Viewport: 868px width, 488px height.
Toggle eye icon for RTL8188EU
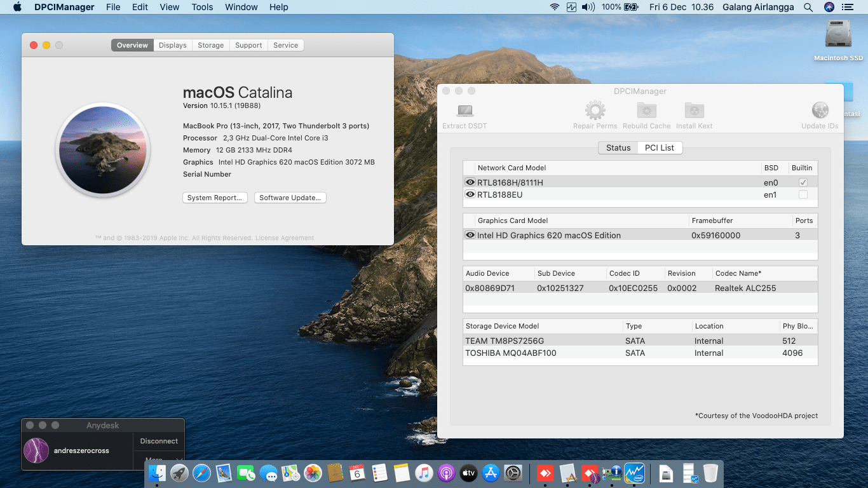pos(470,194)
